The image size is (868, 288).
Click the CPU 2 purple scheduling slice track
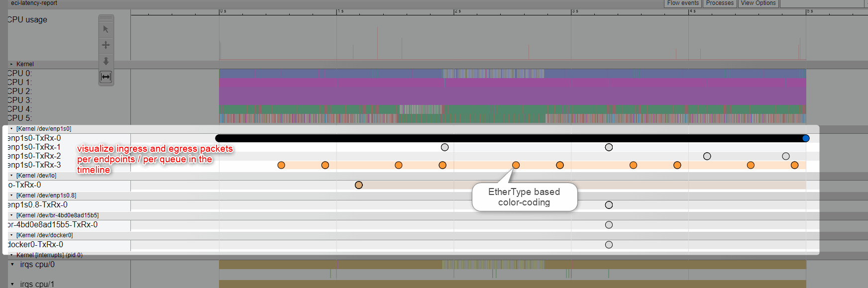513,92
